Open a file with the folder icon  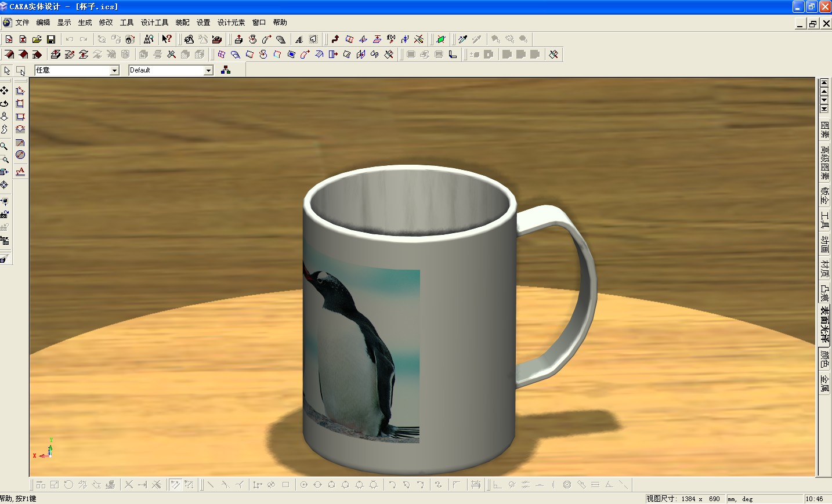[37, 39]
